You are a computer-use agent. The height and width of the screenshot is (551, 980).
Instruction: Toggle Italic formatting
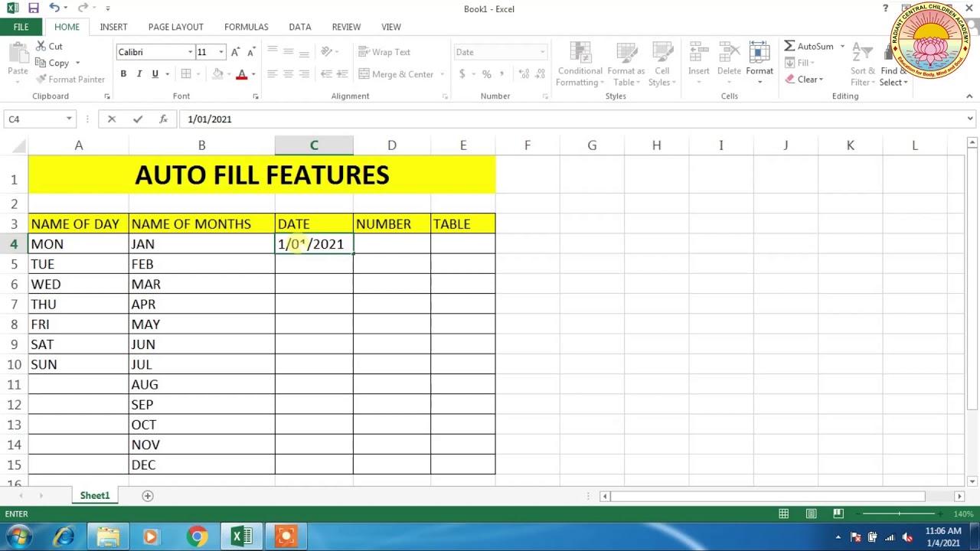click(139, 74)
